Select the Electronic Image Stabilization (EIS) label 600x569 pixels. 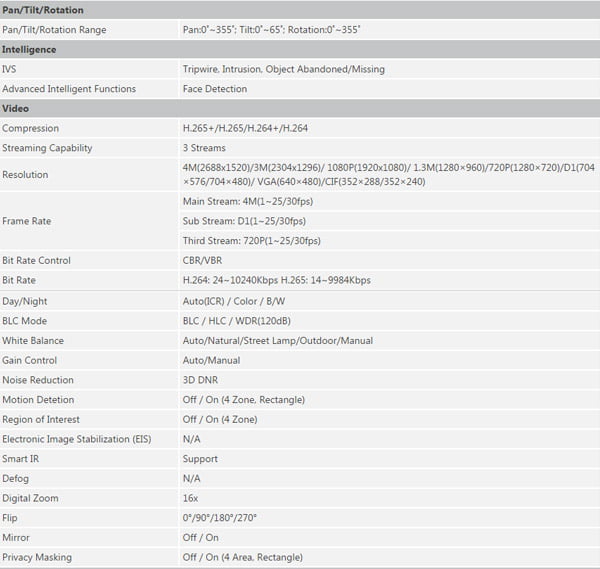[77, 439]
